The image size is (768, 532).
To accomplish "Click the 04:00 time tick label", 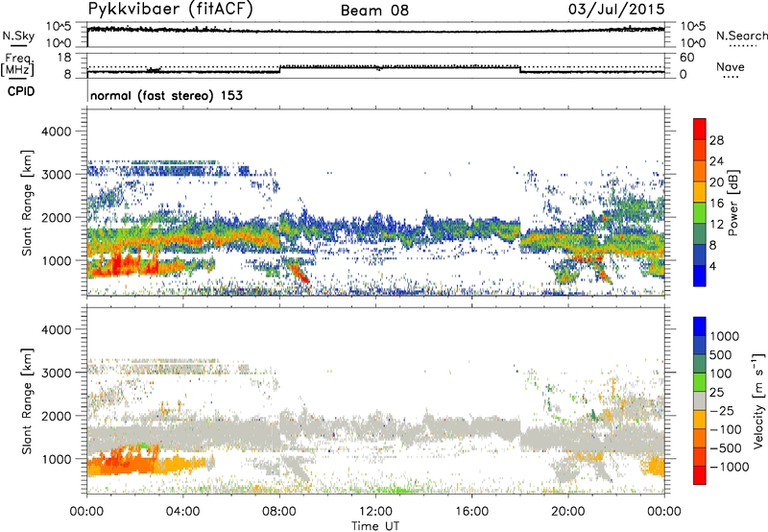I will [x=182, y=512].
